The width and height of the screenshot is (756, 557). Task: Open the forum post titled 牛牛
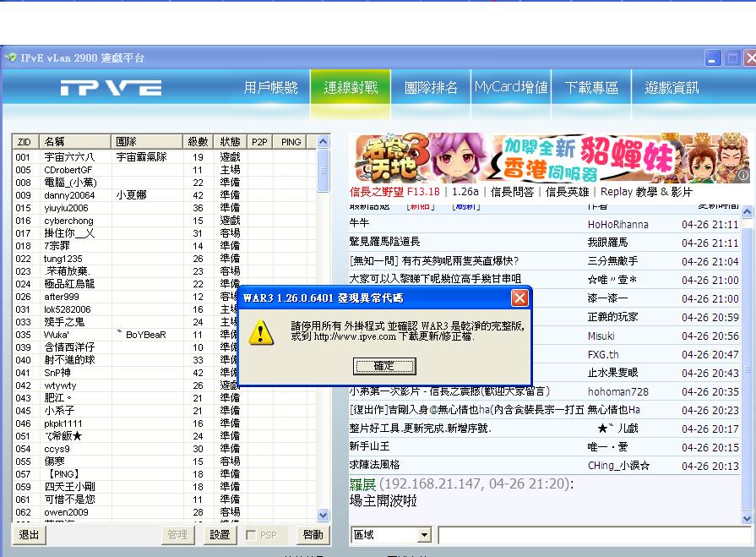359,223
